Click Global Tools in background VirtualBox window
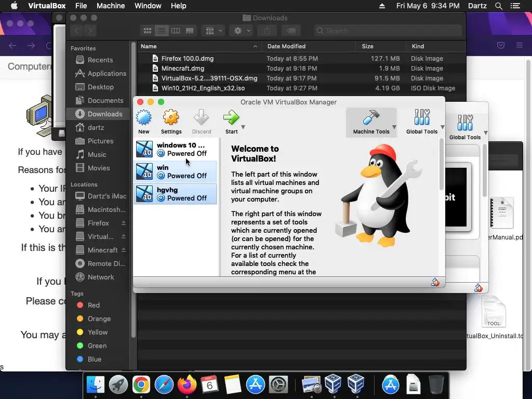 tap(465, 127)
